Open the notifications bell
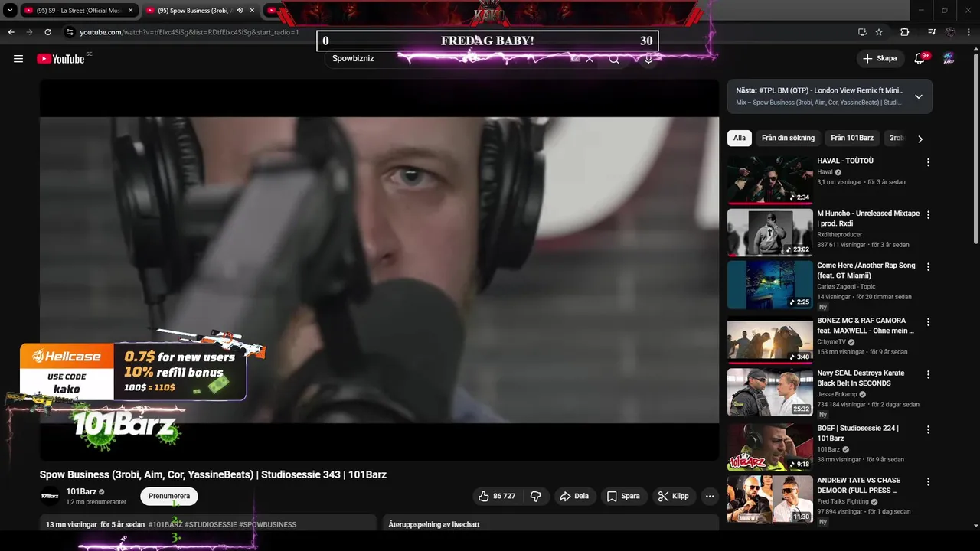The width and height of the screenshot is (980, 551). (x=920, y=59)
